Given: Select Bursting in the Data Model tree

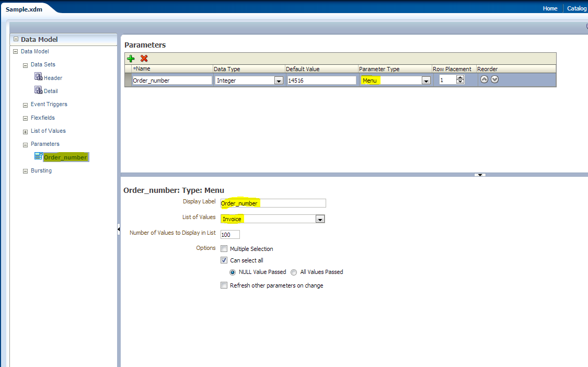Looking at the screenshot, I should pyautogui.click(x=42, y=170).
